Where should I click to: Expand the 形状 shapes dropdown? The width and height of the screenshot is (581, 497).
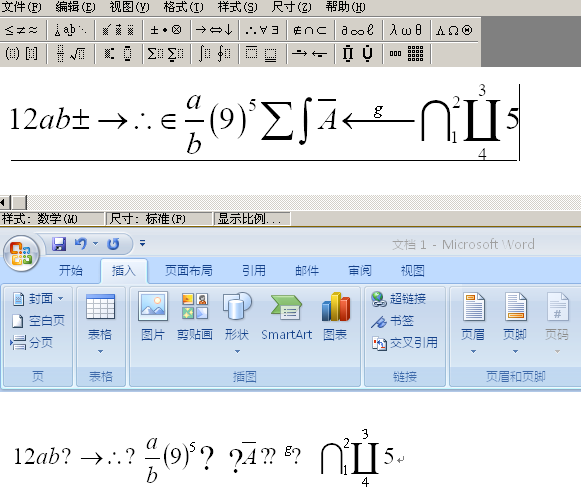coord(237,351)
